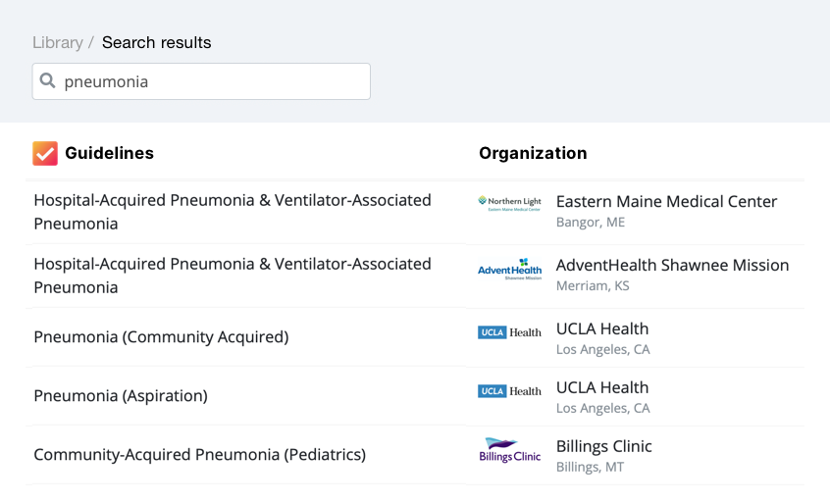The height and width of the screenshot is (504, 830).
Task: Click the Organization column header
Action: pos(533,153)
